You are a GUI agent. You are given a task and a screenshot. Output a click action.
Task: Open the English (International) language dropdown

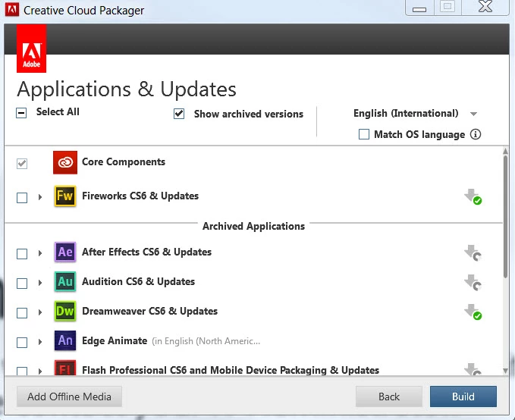tap(415, 113)
